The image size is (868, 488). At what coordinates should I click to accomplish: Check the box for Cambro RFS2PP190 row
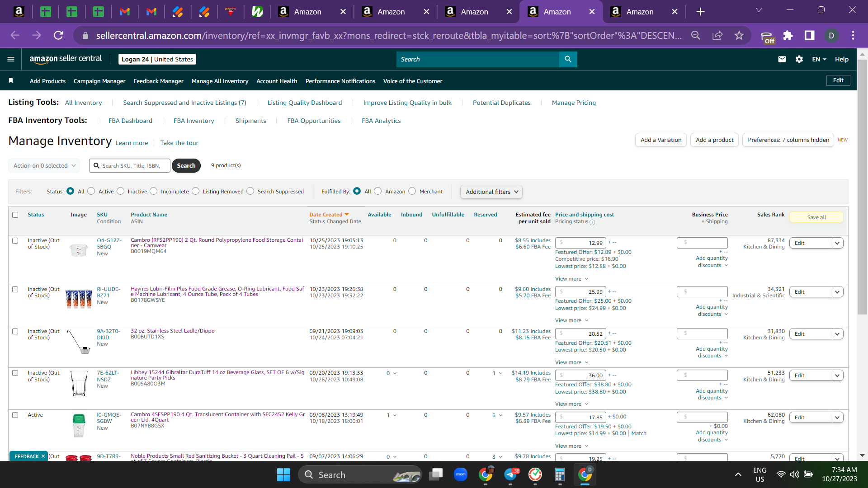tap(15, 240)
